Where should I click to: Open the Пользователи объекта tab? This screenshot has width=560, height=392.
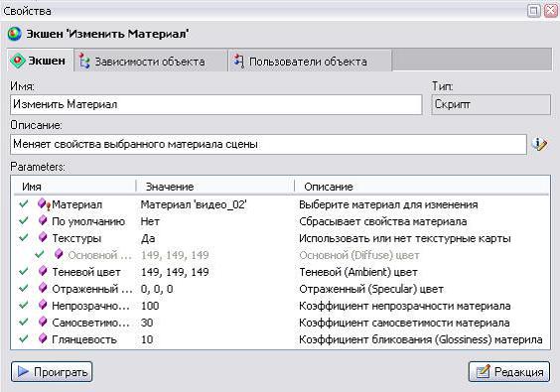310,62
